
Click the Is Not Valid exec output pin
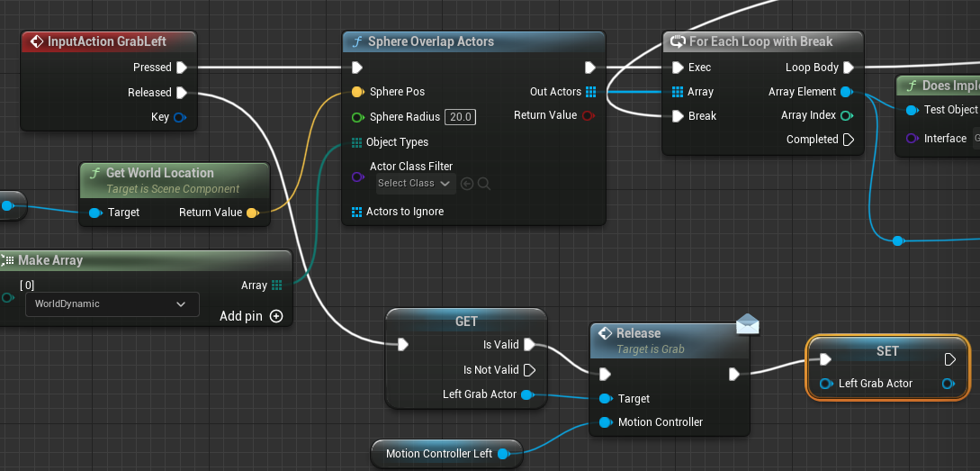click(x=529, y=369)
